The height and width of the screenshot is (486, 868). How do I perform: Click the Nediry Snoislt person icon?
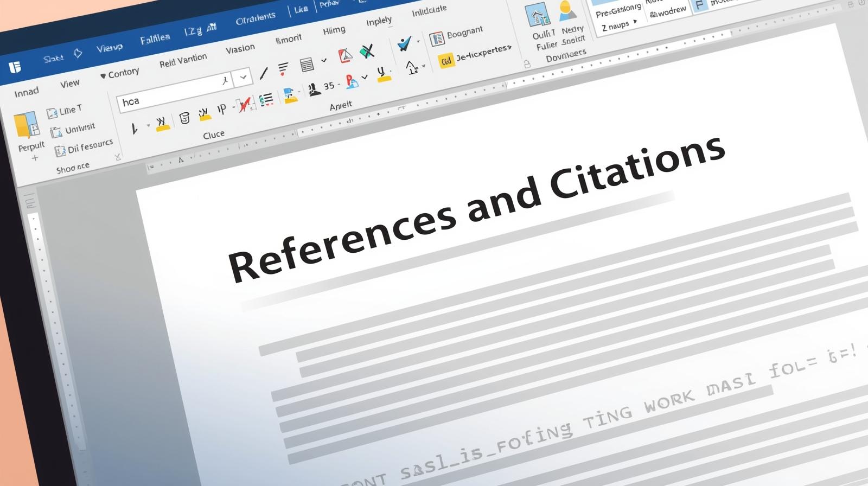tap(567, 10)
